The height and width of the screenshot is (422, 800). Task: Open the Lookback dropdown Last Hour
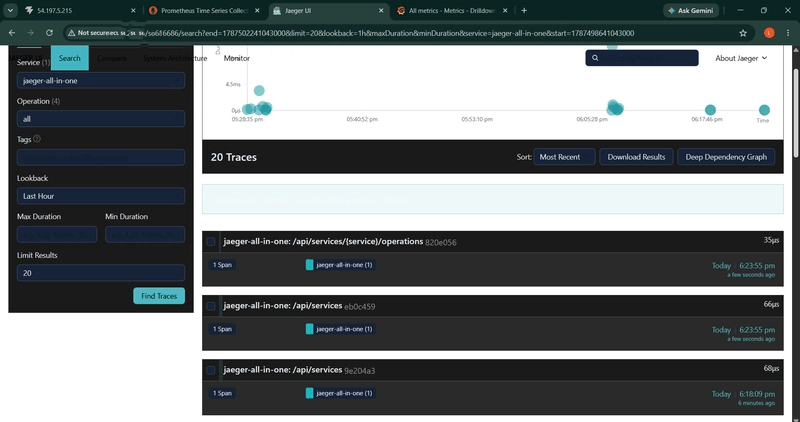tap(101, 196)
